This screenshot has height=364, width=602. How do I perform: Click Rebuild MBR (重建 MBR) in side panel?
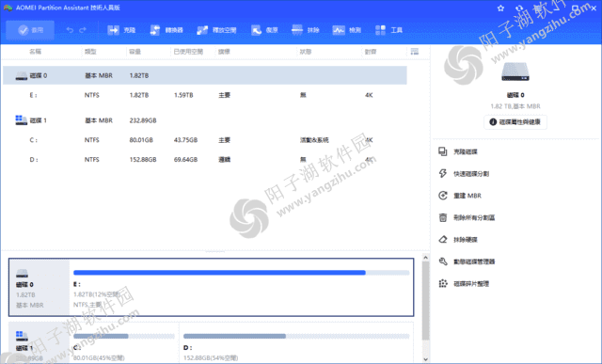pyautogui.click(x=460, y=196)
